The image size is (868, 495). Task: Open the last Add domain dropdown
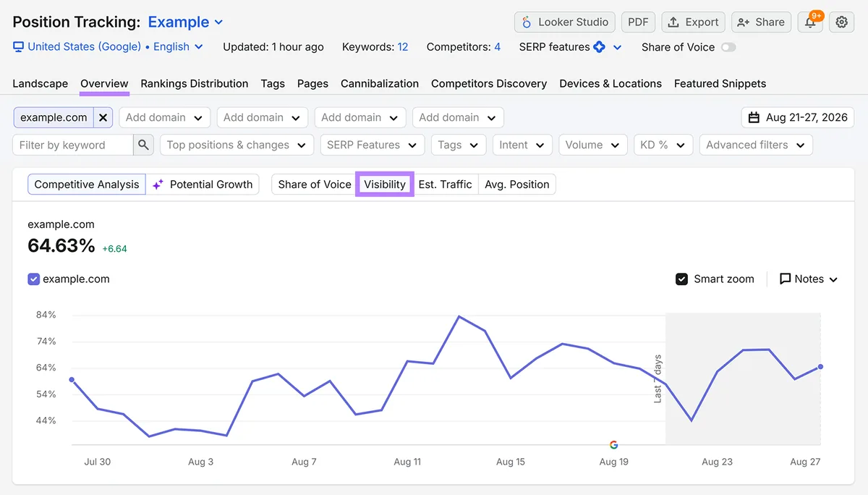458,117
